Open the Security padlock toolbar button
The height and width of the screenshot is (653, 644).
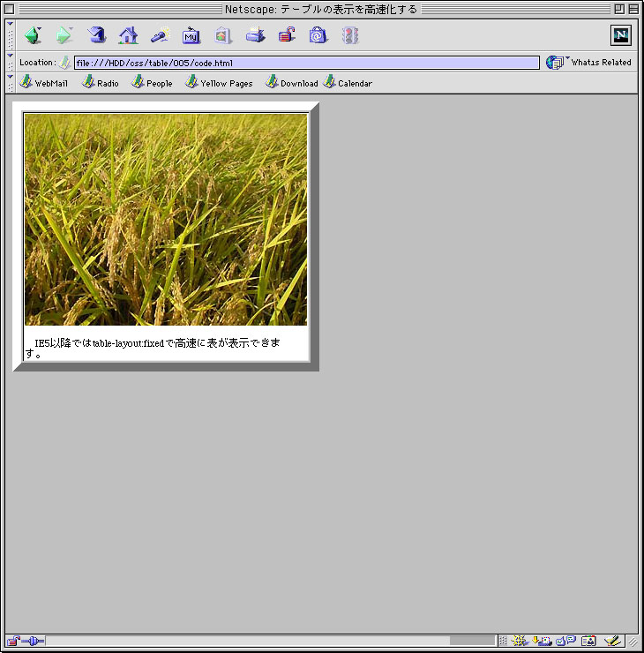coord(287,35)
